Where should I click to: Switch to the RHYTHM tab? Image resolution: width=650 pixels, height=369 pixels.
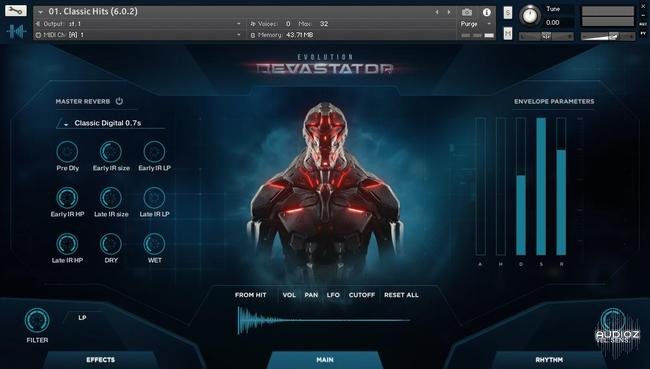(549, 359)
